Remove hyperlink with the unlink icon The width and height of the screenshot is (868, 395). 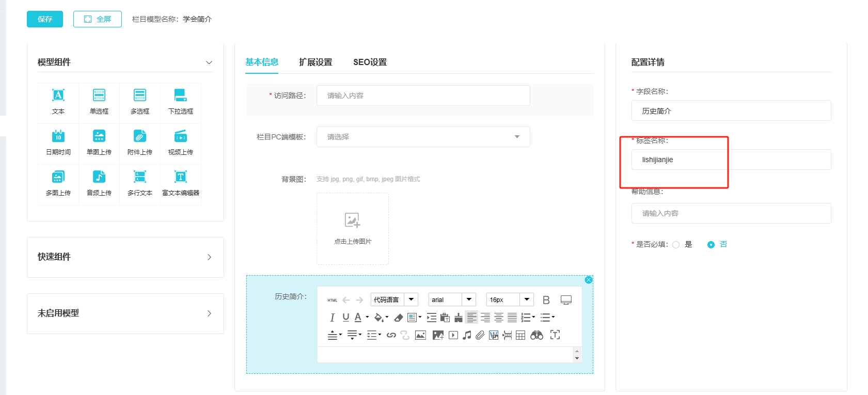click(x=405, y=335)
